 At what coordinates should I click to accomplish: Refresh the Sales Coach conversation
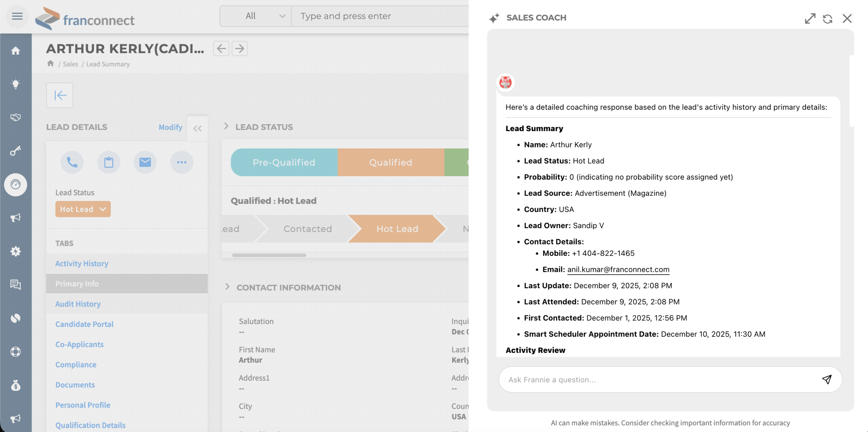click(828, 19)
